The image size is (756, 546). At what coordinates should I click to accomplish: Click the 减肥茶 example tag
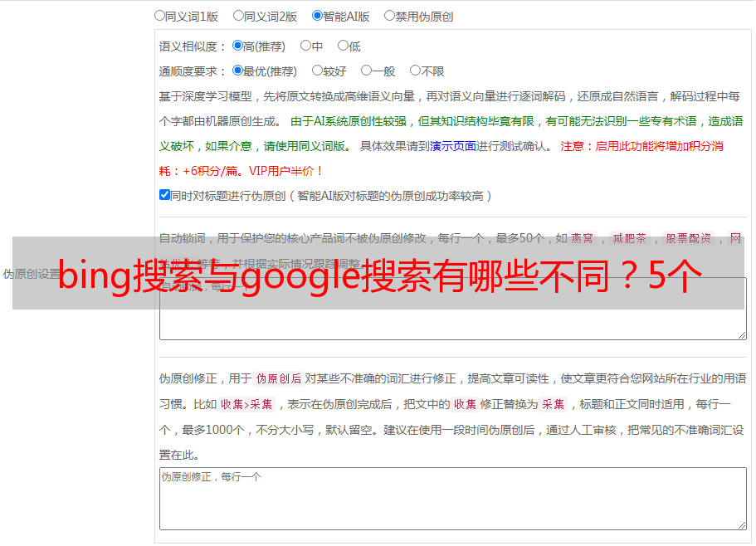(x=629, y=238)
